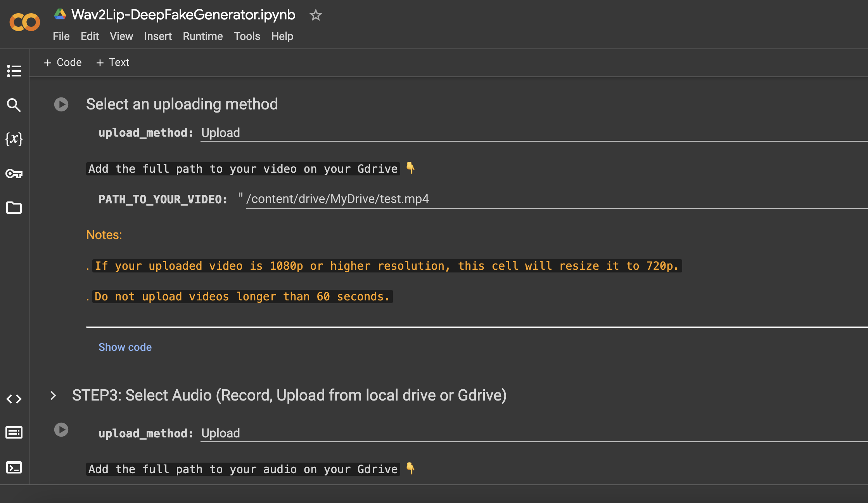Open the code snippets panel
Screen dimensions: 868x503
point(14,399)
